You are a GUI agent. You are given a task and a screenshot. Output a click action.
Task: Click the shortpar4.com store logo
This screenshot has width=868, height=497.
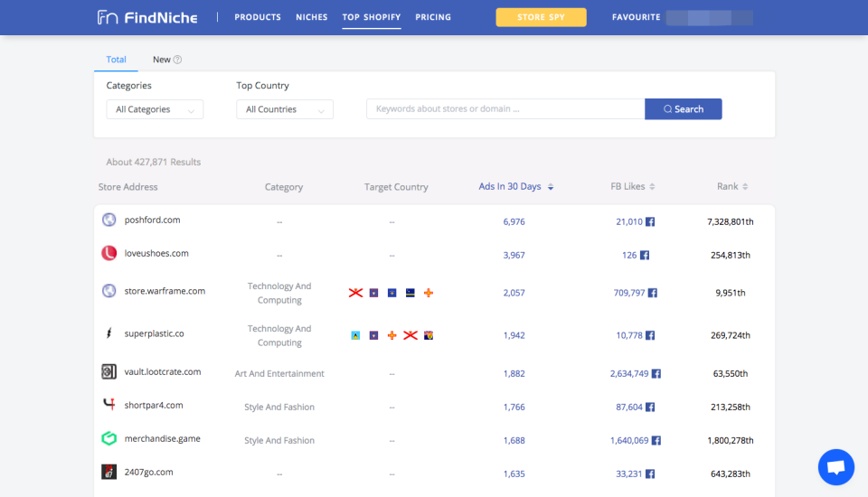point(108,406)
